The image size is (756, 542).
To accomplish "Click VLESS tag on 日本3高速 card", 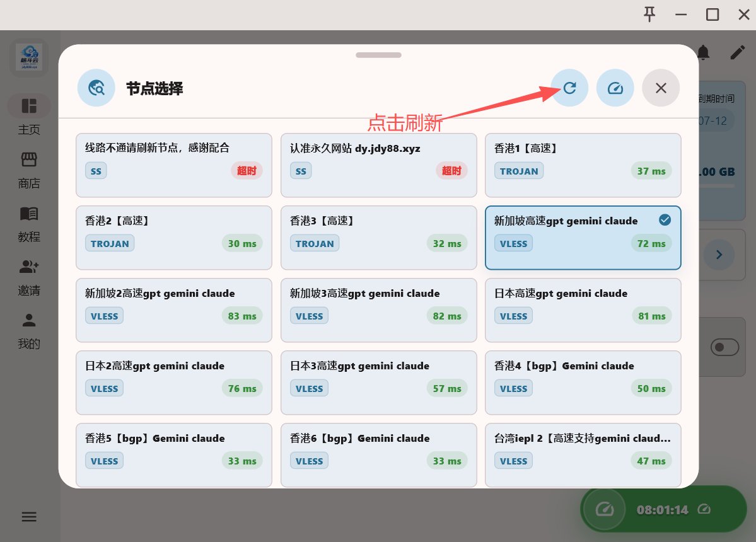I will point(309,388).
